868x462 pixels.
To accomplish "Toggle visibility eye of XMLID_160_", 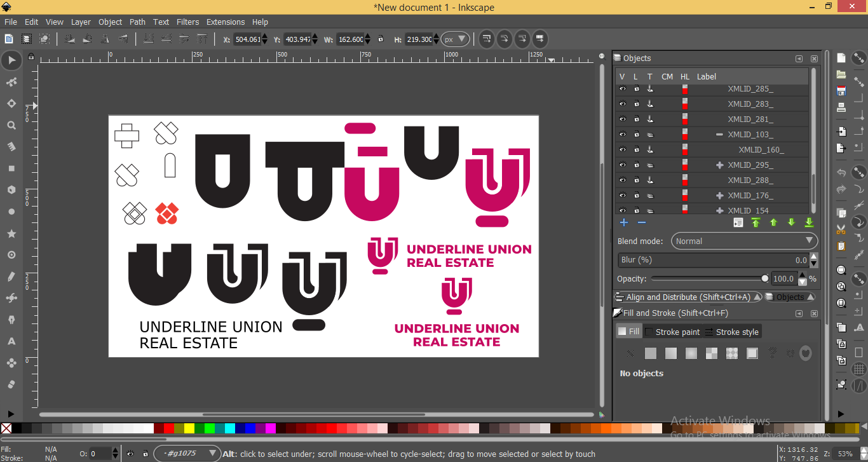I will [x=623, y=149].
